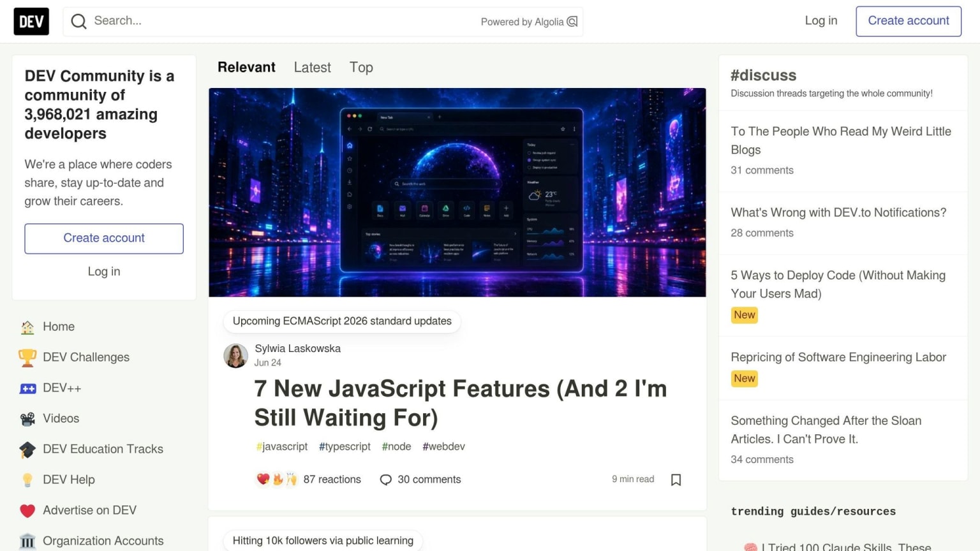Click the 34 comments text
The width and height of the screenshot is (980, 551).
(x=762, y=459)
